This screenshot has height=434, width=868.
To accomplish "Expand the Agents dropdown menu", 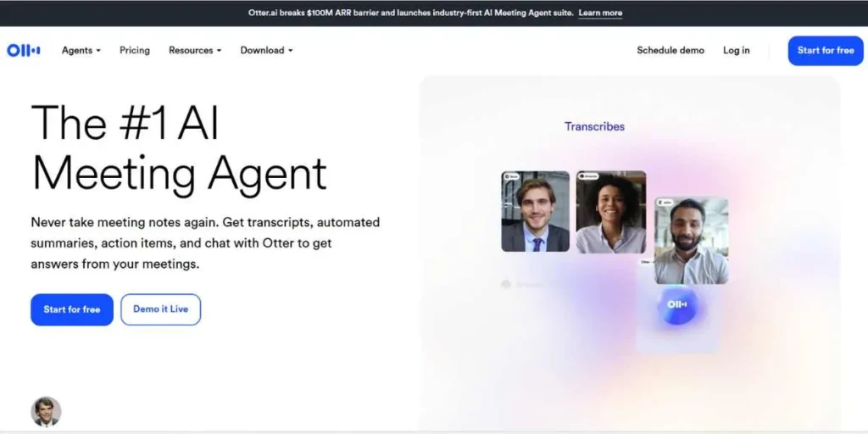I will coord(81,50).
